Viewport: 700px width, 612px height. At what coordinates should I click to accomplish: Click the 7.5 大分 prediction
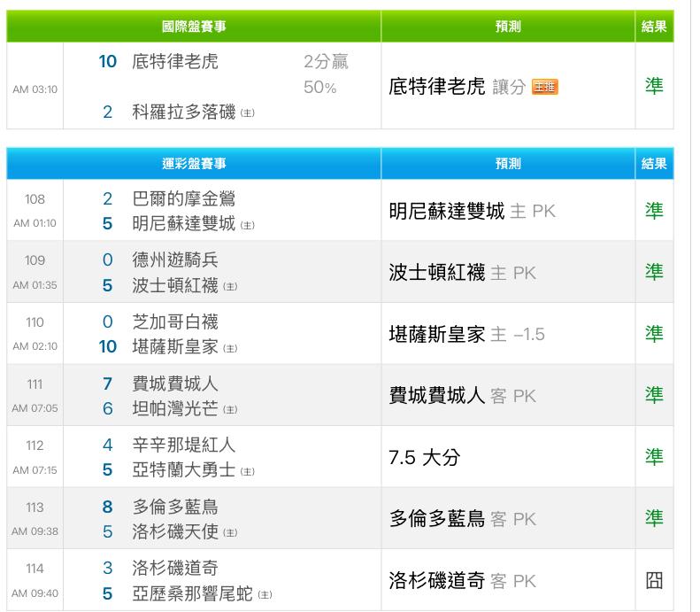coord(424,457)
